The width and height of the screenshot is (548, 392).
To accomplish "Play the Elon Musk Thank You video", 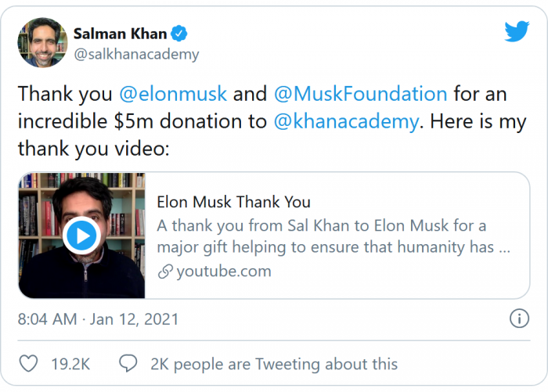I will click(81, 235).
